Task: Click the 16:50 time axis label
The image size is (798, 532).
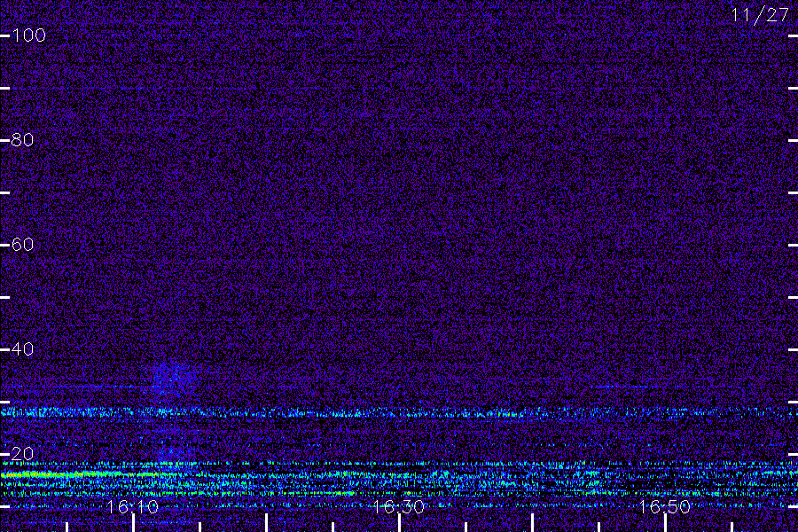Action: click(x=665, y=507)
